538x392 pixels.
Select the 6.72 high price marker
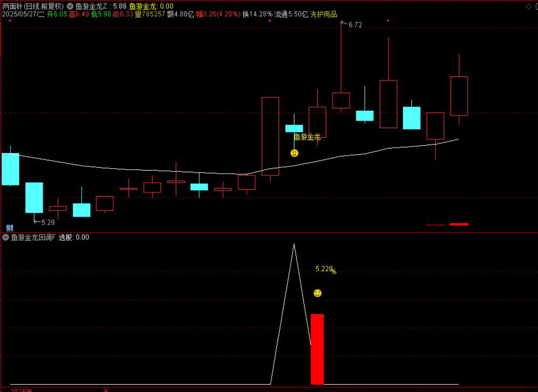[x=354, y=24]
